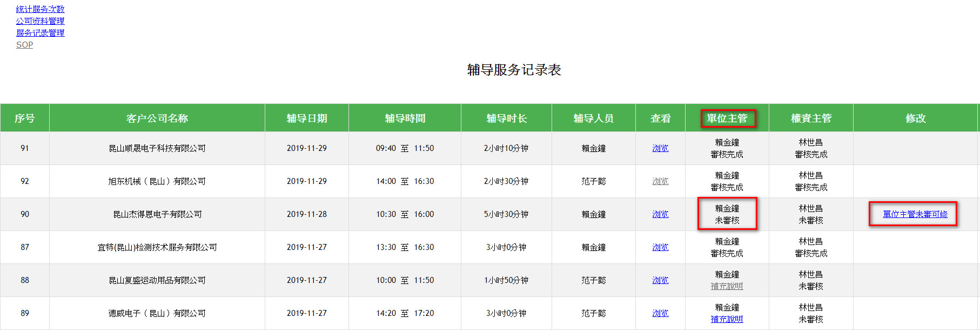The width and height of the screenshot is (980, 330).
Task: Click 浏览 for 旭东机械（昆山）有限公司 row
Action: (x=660, y=181)
